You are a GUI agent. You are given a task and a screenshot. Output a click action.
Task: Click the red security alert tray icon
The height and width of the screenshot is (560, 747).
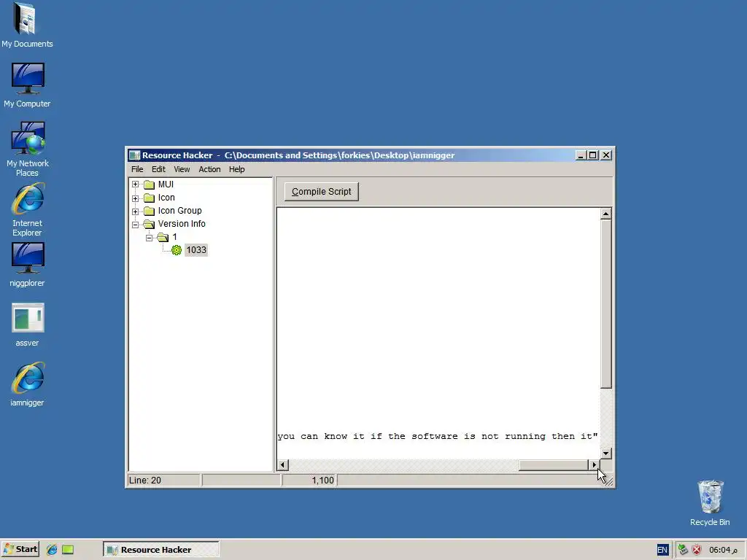coord(697,550)
